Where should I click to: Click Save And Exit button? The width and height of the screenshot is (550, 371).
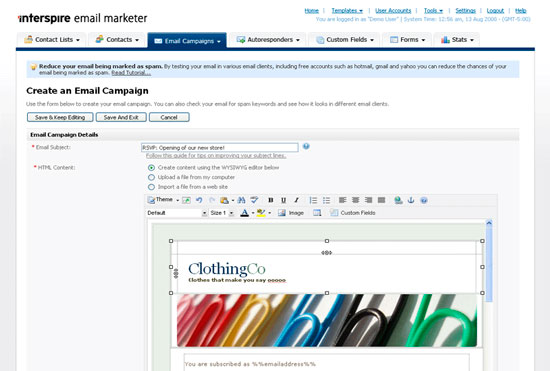click(121, 117)
